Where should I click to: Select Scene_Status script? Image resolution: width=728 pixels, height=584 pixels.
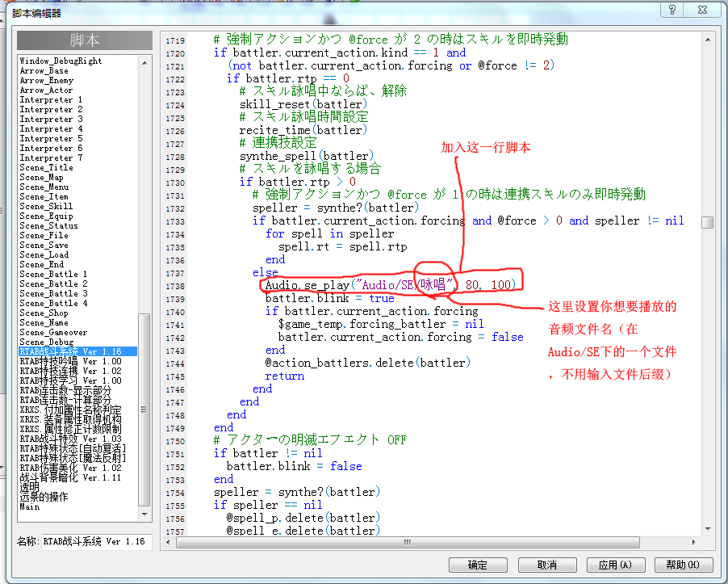(x=48, y=226)
